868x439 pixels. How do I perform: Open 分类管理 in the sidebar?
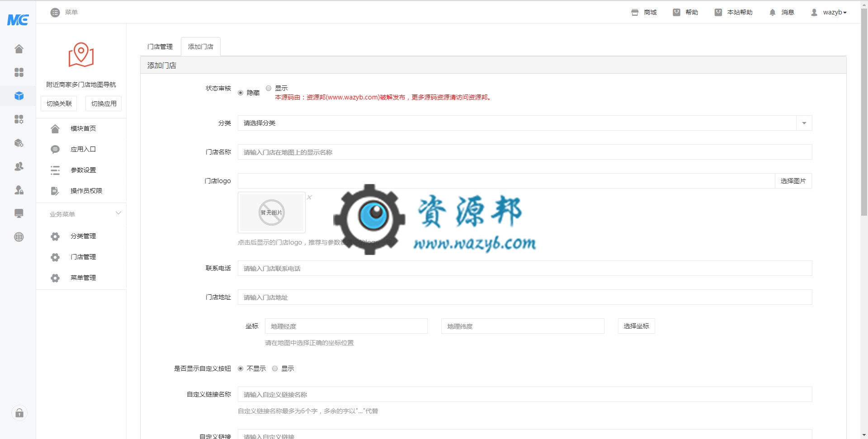[83, 236]
